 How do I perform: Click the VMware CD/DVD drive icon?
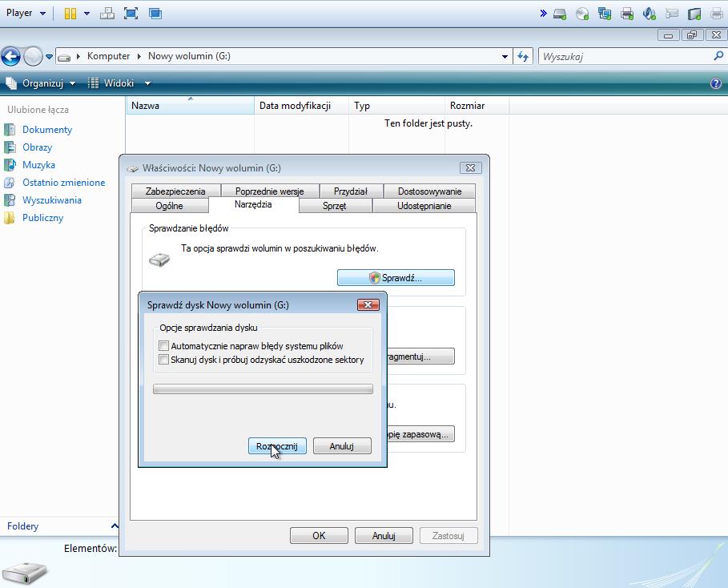point(582,14)
